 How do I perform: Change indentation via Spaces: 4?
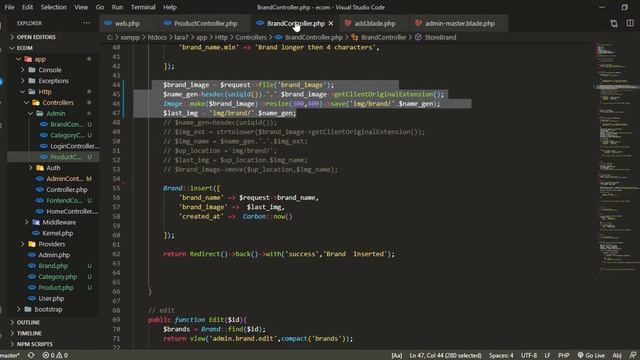(x=501, y=356)
